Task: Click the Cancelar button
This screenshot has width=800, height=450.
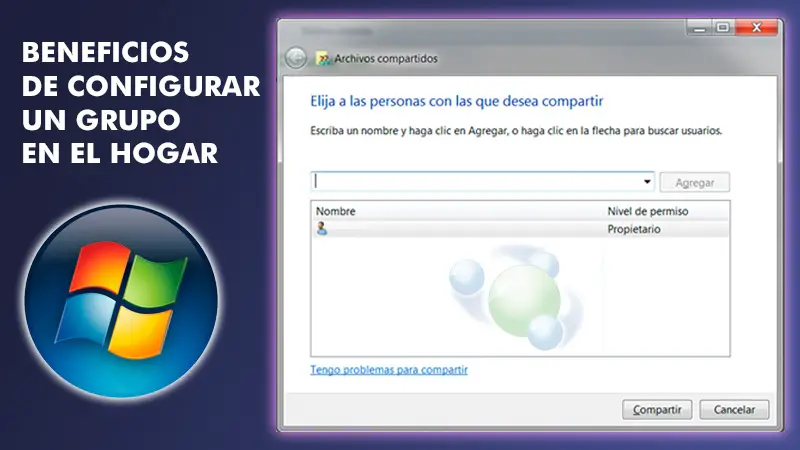Action: click(x=734, y=410)
